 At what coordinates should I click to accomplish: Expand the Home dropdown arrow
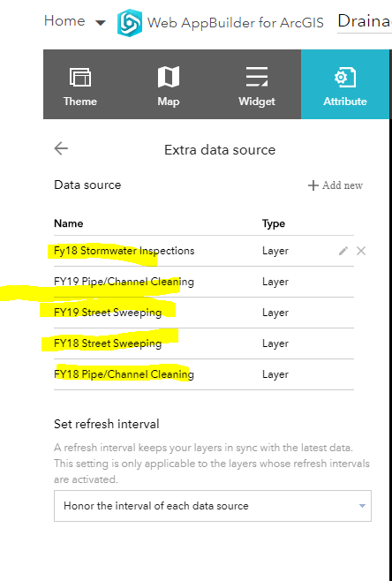pos(101,23)
